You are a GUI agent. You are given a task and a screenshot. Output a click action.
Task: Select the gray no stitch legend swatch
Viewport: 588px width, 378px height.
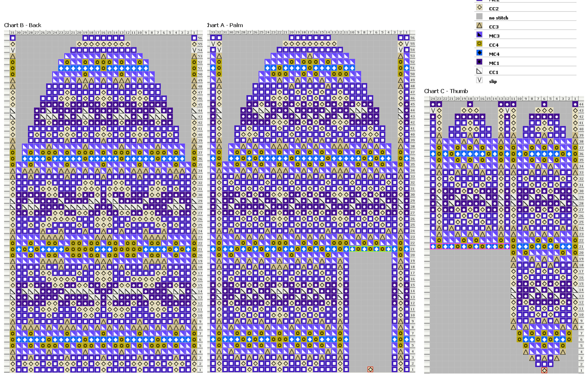(479, 16)
